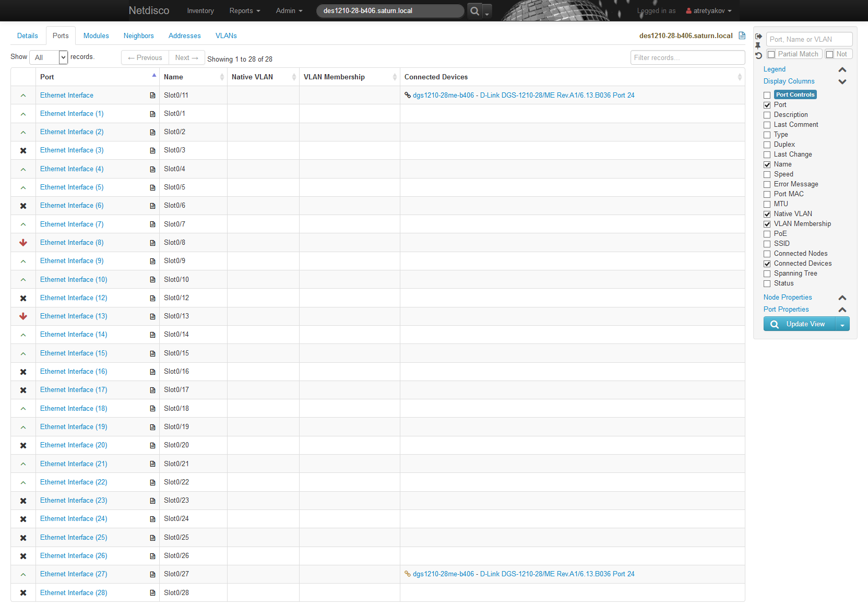The height and width of the screenshot is (605, 868).
Task: Open the Update View split-button dropdown
Action: click(x=843, y=324)
